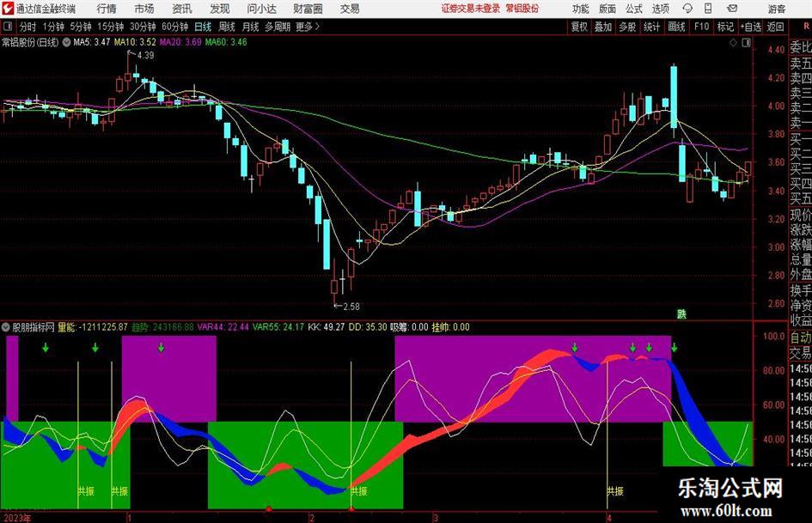Click the green 跌 marker on the chart

point(681,313)
